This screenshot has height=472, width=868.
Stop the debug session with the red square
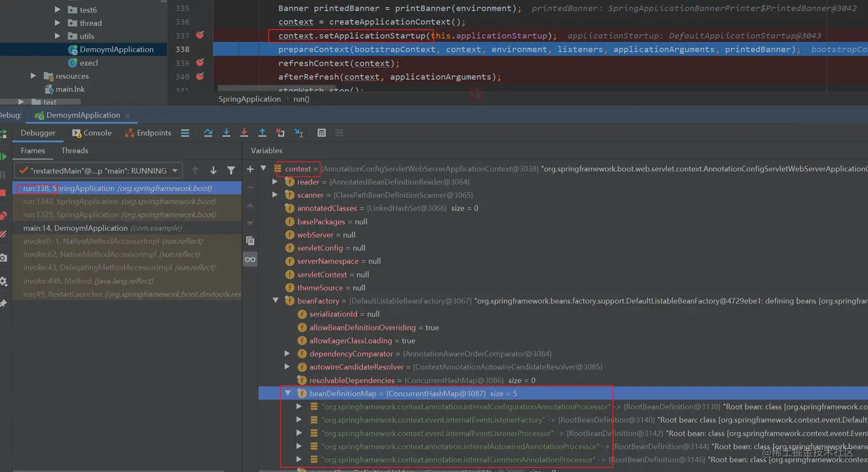3,192
